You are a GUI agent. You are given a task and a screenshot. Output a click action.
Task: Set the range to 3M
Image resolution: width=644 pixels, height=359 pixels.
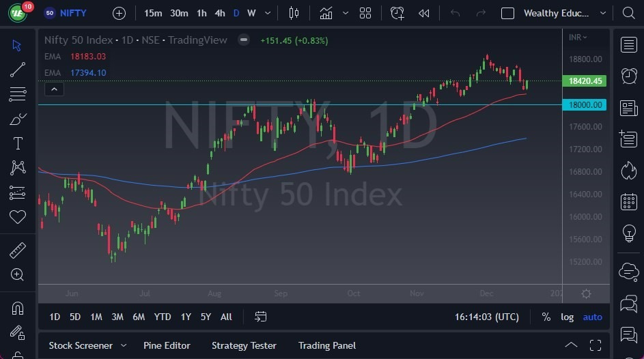[x=117, y=317]
